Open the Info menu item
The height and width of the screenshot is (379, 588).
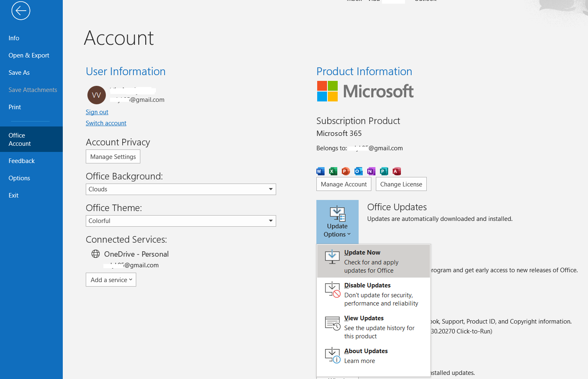[31, 38]
